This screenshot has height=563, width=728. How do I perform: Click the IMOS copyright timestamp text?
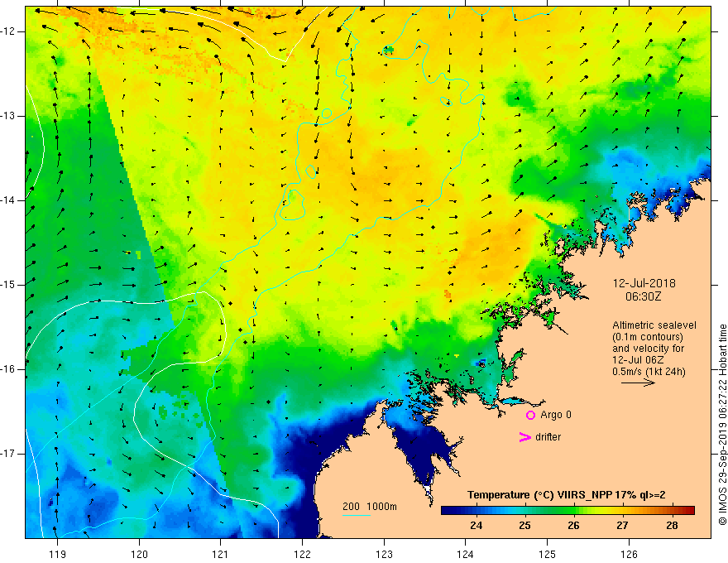pyautogui.click(x=722, y=425)
